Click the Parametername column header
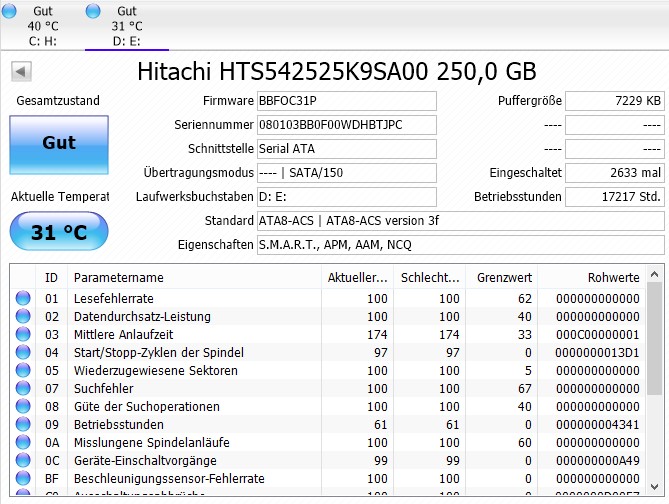Screen dimensions: 669x504 (194, 277)
